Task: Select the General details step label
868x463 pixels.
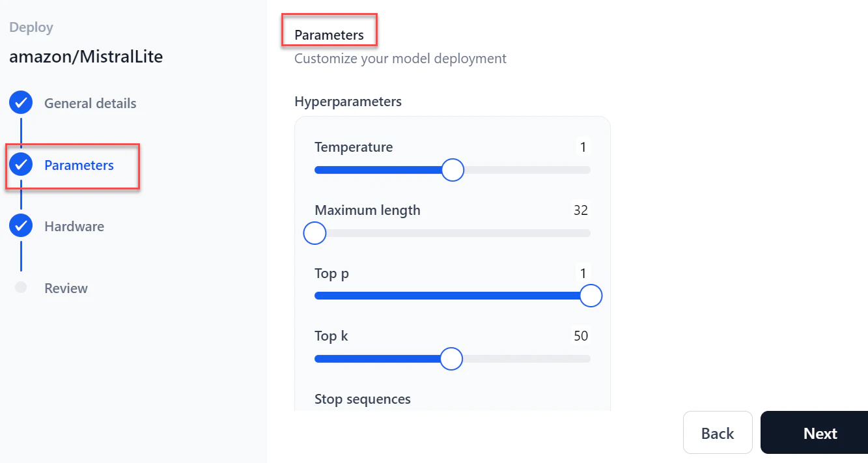Action: (x=90, y=103)
